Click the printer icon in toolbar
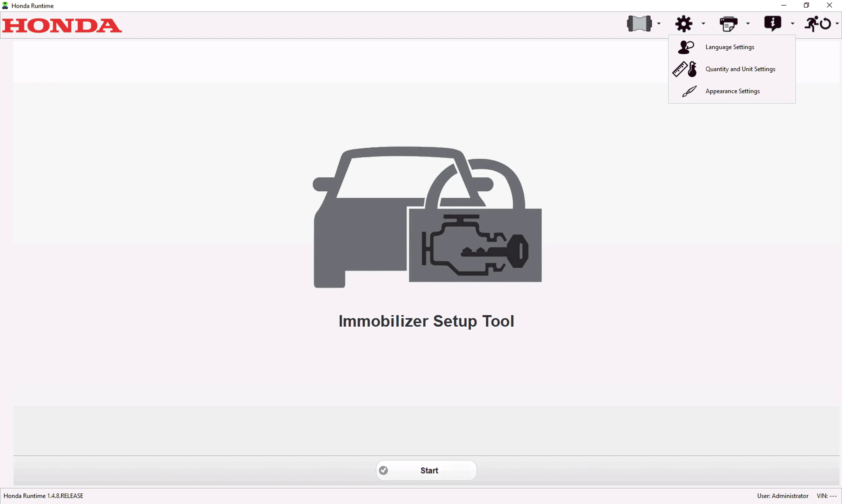The height and width of the screenshot is (504, 842). (728, 24)
